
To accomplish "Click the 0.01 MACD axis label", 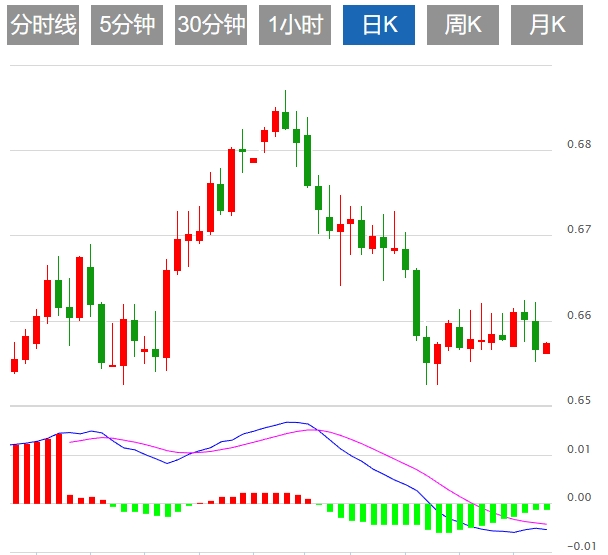I will click(579, 449).
